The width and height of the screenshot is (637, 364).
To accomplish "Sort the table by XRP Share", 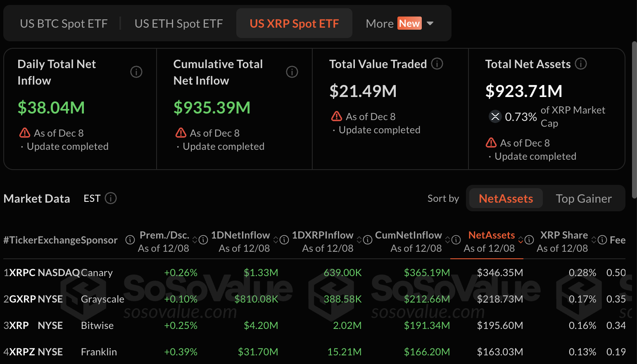I will [564, 235].
